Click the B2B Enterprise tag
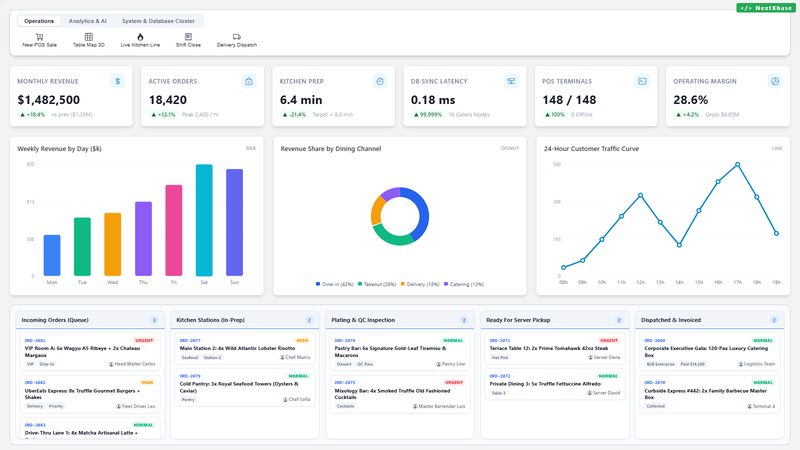The height and width of the screenshot is (450, 800). 660,364
